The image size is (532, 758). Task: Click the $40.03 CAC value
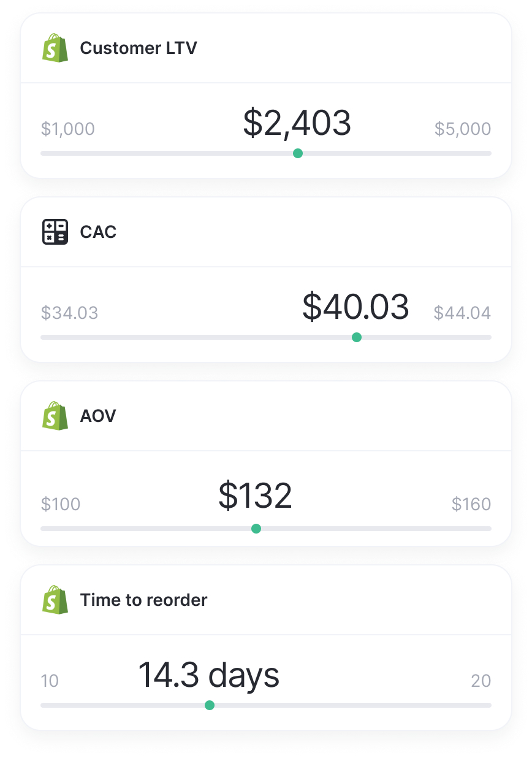point(355,307)
